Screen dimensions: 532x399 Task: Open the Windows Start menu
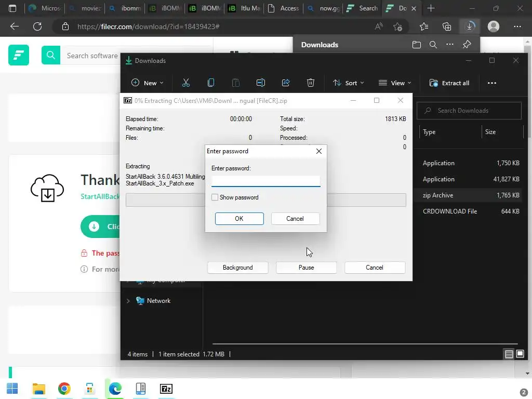pyautogui.click(x=12, y=389)
